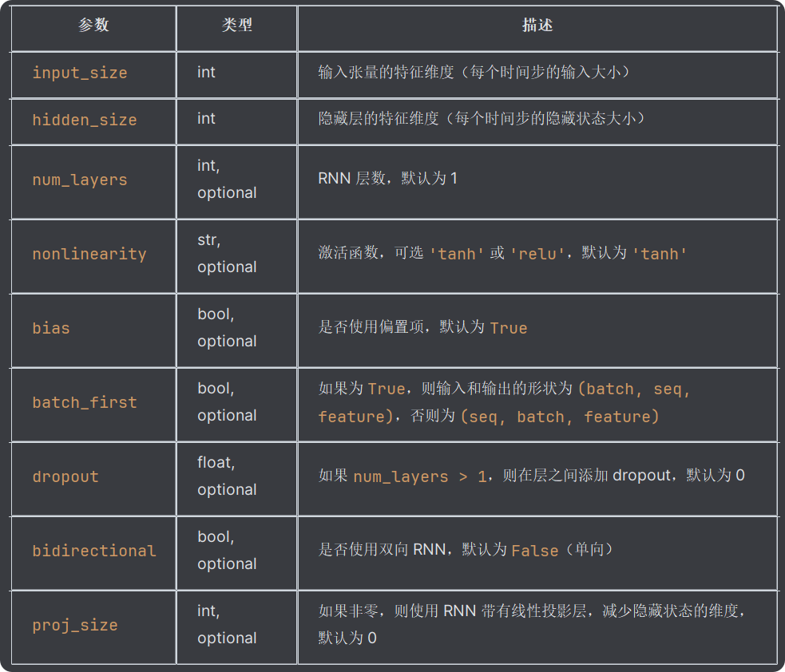Click the nonlinearity parameter name
The width and height of the screenshot is (785, 672).
click(89, 254)
